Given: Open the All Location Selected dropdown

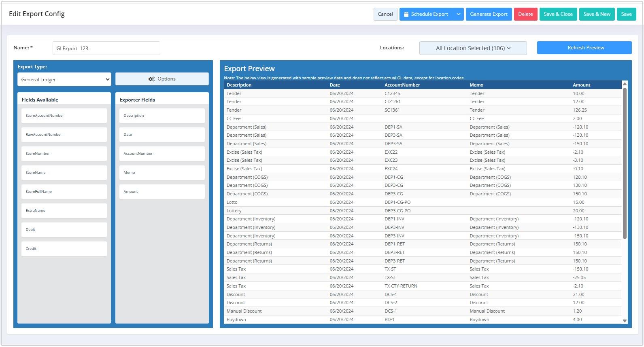Looking at the screenshot, I should [x=473, y=48].
